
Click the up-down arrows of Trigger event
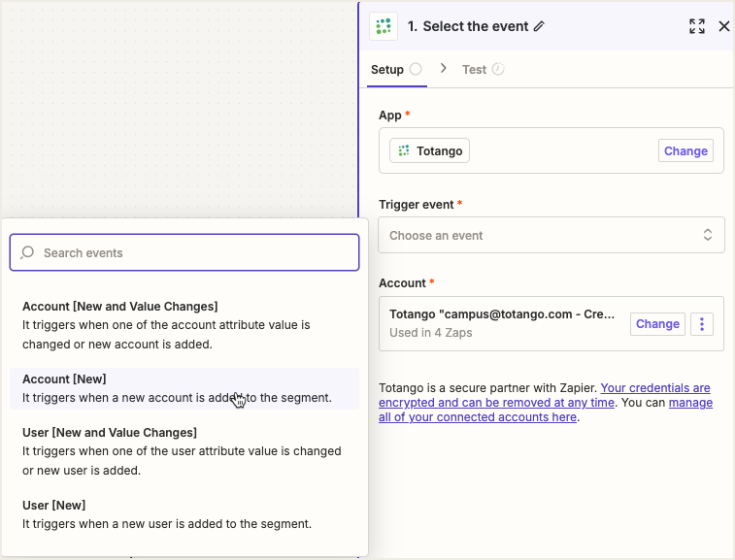(708, 235)
